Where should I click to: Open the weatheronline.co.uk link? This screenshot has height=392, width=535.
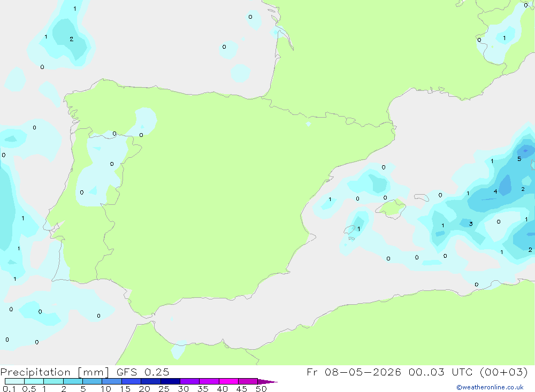pos(490,387)
